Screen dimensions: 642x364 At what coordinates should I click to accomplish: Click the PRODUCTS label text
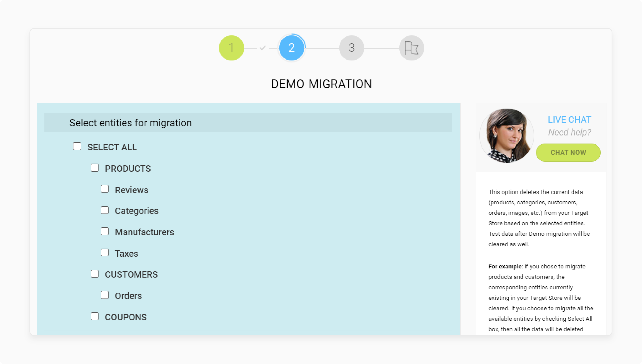[128, 169]
